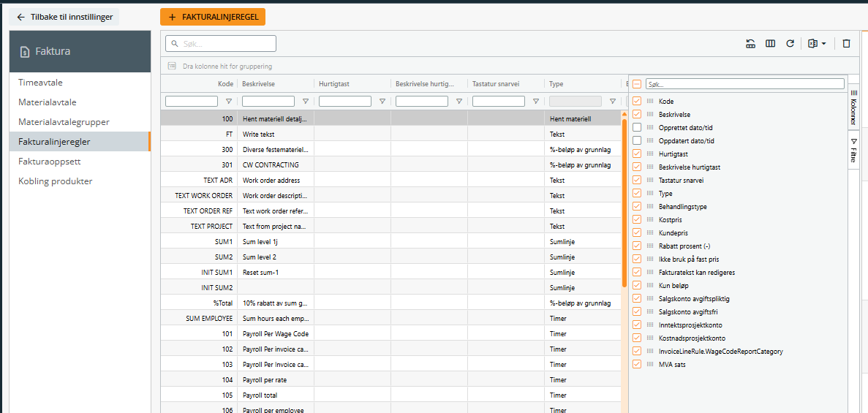Open Materialavtale in the sidebar
Image resolution: width=868 pixels, height=413 pixels.
80,102
